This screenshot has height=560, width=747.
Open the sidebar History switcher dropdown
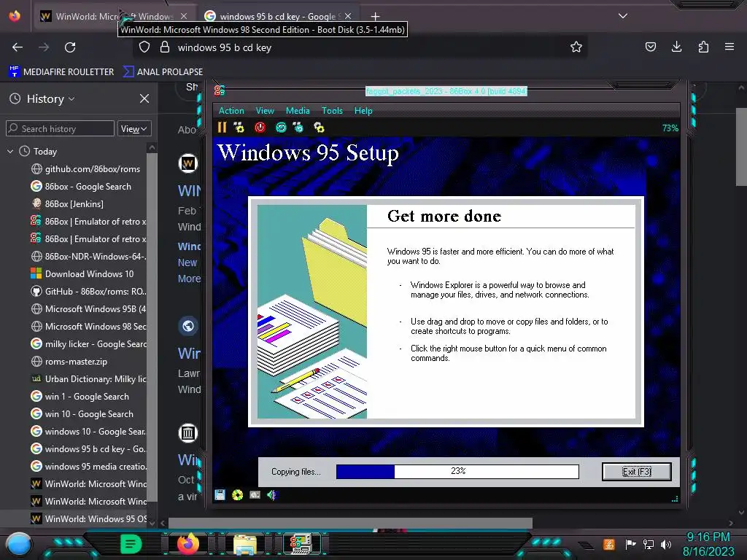point(50,98)
